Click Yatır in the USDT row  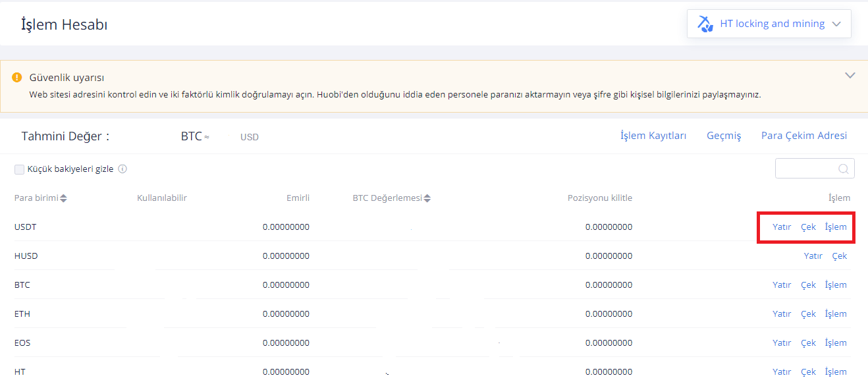782,227
